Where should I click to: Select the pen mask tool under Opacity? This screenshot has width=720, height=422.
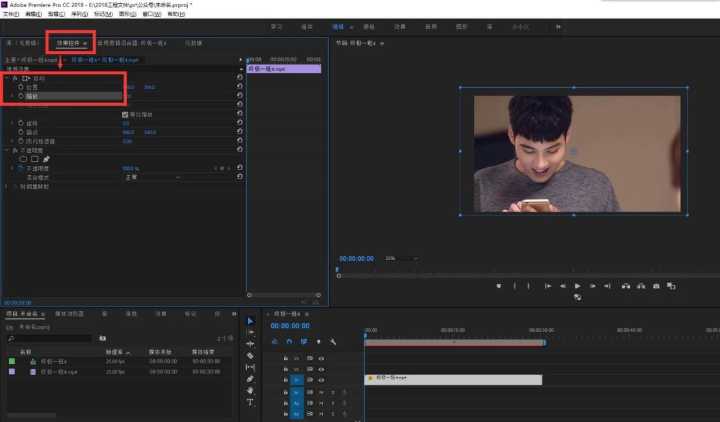(46, 159)
